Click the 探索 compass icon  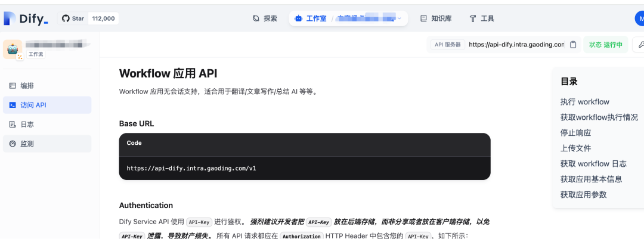(256, 18)
